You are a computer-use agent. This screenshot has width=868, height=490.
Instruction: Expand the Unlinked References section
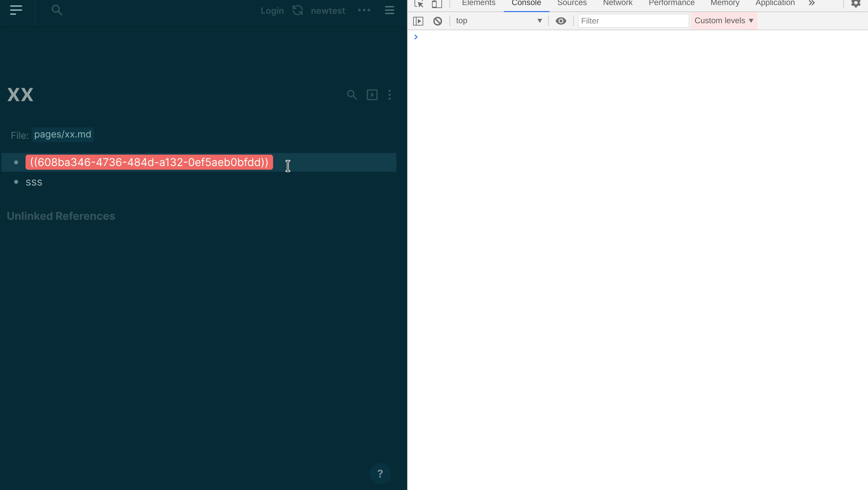(61, 216)
